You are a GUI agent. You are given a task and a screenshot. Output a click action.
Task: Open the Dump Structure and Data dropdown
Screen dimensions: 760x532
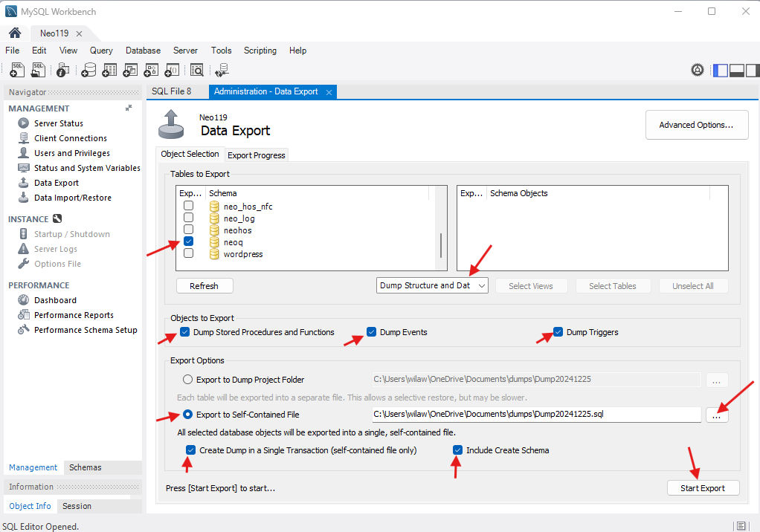coord(433,285)
